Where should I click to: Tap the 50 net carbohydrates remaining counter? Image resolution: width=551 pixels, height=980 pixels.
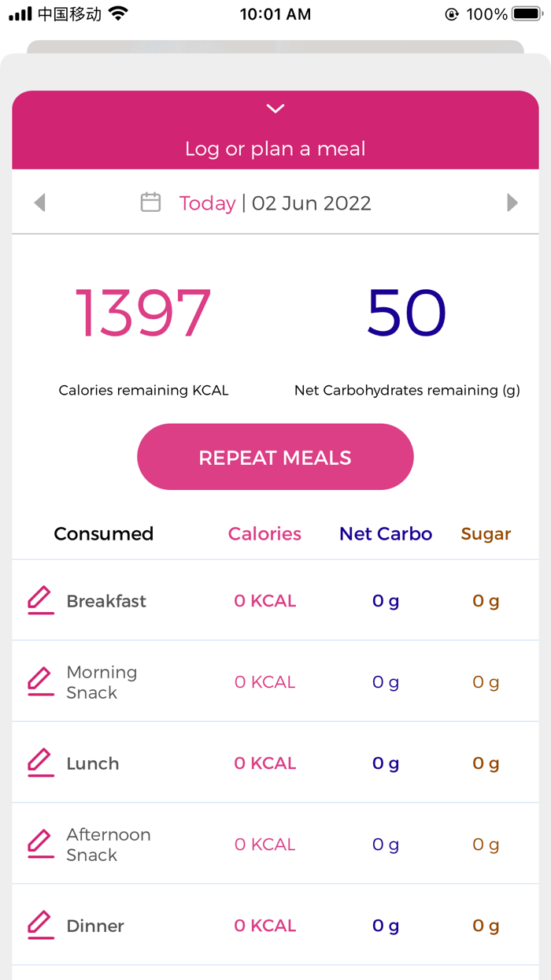[x=405, y=313]
